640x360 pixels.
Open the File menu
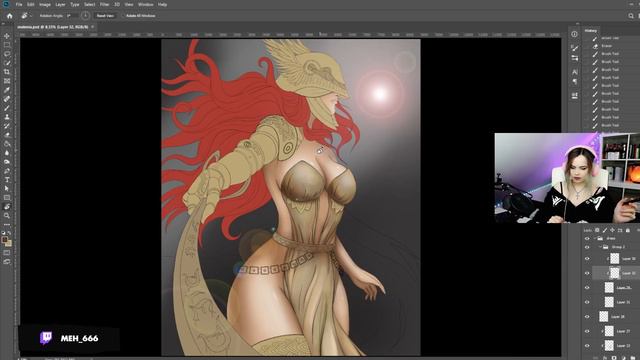[19, 4]
